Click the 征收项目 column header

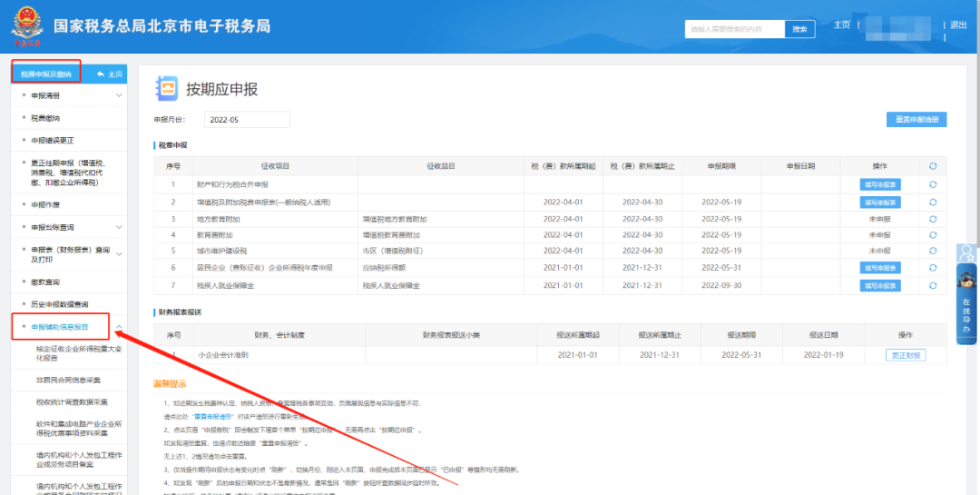(x=275, y=166)
